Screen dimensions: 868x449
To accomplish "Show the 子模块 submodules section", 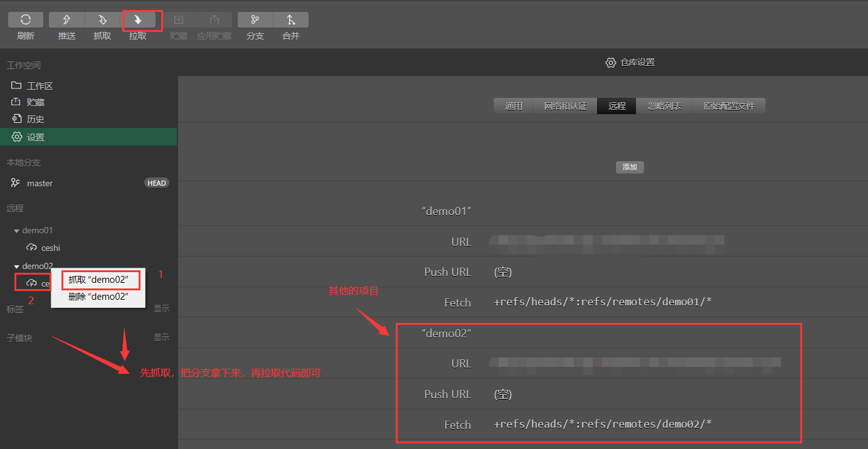I will (x=161, y=337).
